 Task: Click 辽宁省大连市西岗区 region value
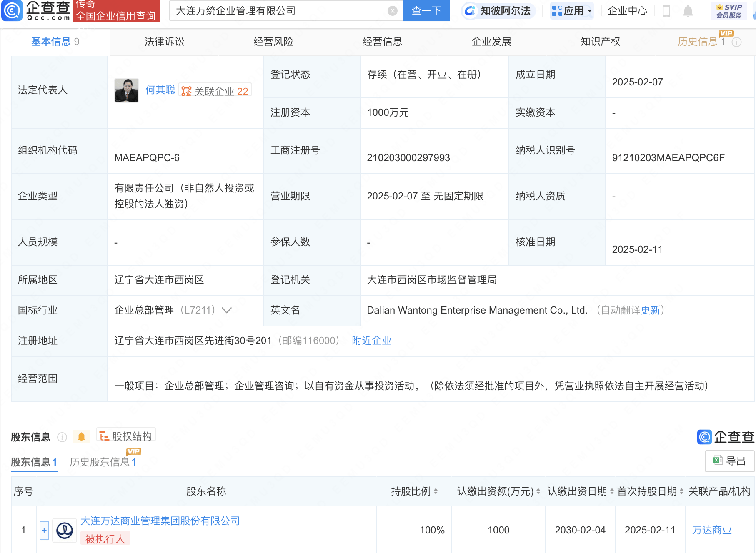(x=159, y=280)
